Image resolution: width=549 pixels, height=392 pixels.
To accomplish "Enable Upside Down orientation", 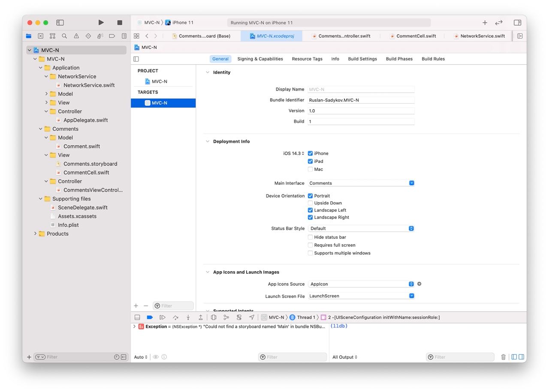I will [310, 203].
